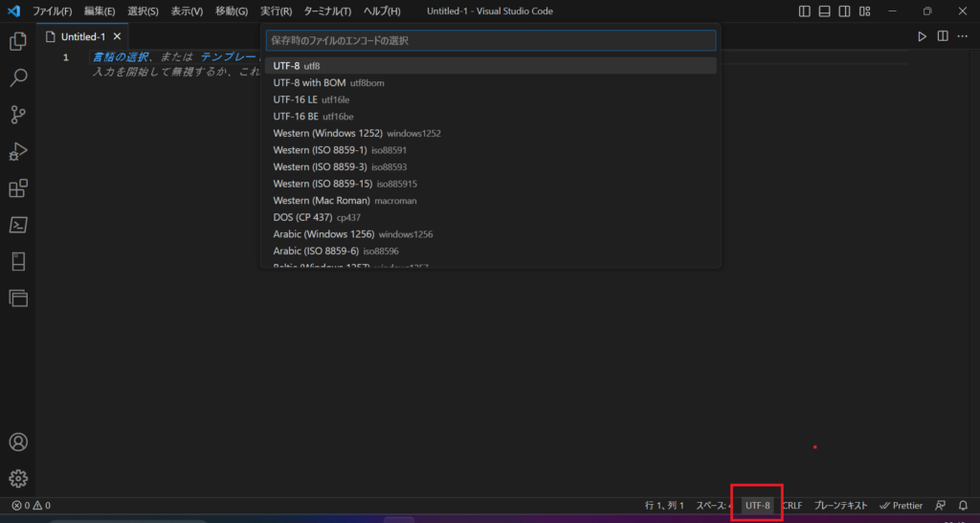Click the errors and warnings status indicator
980x523 pixels.
(x=31, y=506)
